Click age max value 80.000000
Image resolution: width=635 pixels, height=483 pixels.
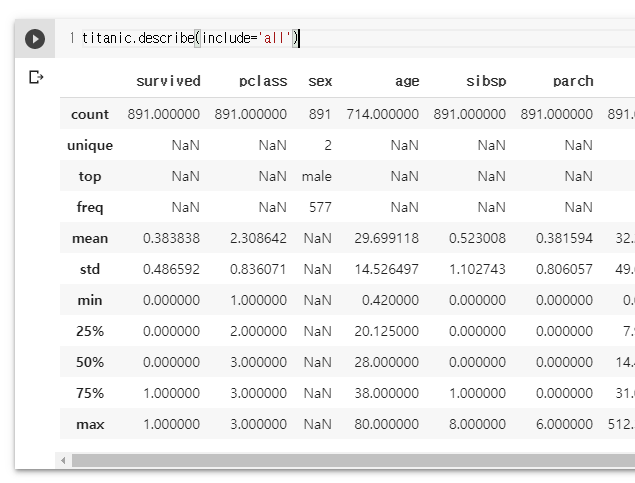click(x=387, y=424)
